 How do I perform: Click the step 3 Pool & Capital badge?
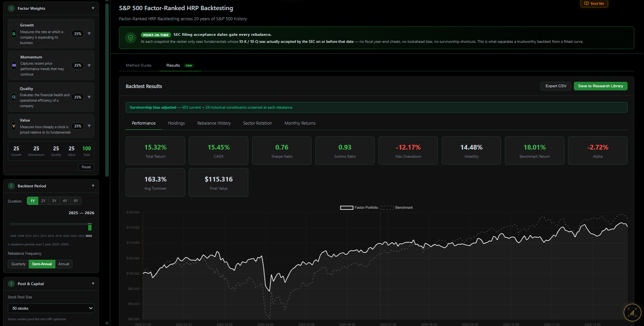tap(11, 284)
